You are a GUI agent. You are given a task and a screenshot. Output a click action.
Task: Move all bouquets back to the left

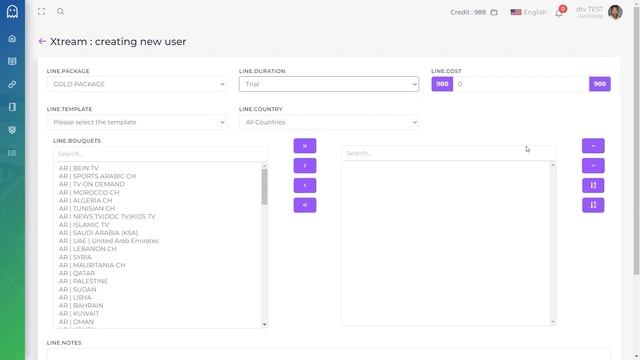(x=305, y=205)
